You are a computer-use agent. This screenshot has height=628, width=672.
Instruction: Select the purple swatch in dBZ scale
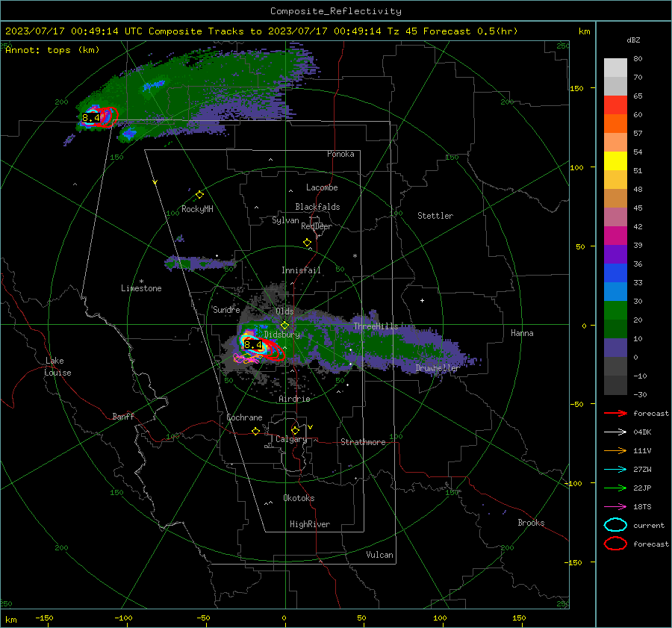(615, 254)
